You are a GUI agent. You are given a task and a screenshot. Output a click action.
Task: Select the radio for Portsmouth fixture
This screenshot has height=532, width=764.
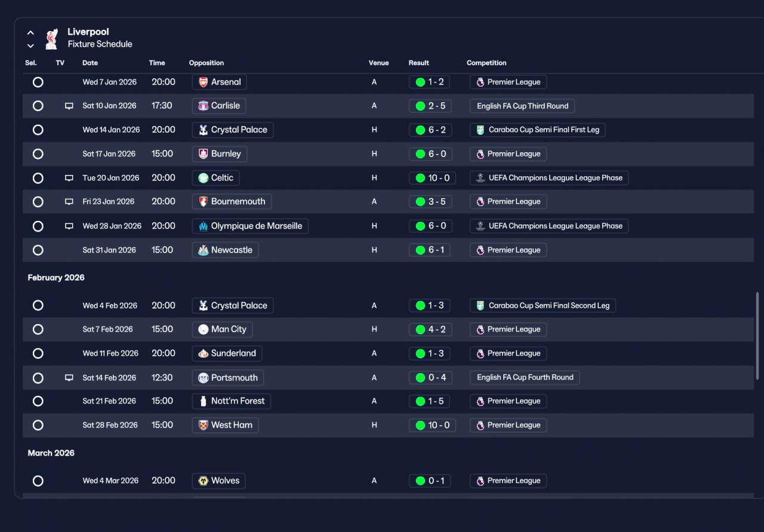(38, 378)
